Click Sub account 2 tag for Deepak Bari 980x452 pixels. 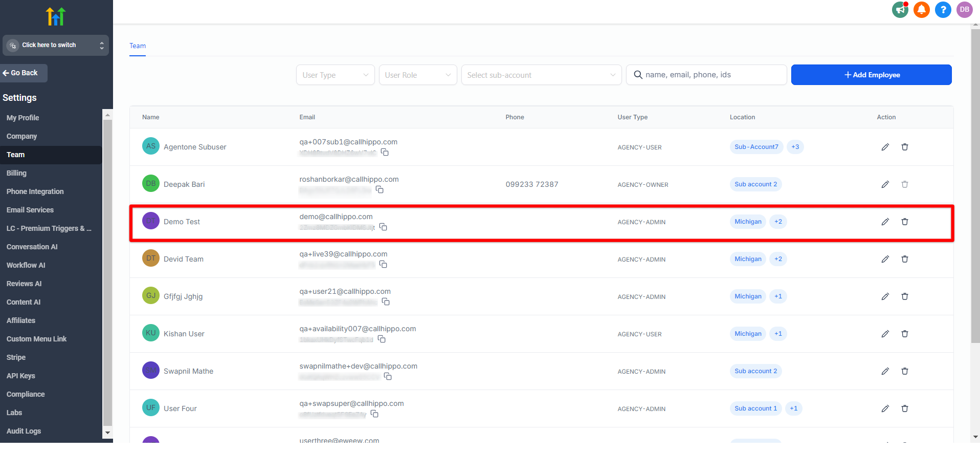click(756, 184)
